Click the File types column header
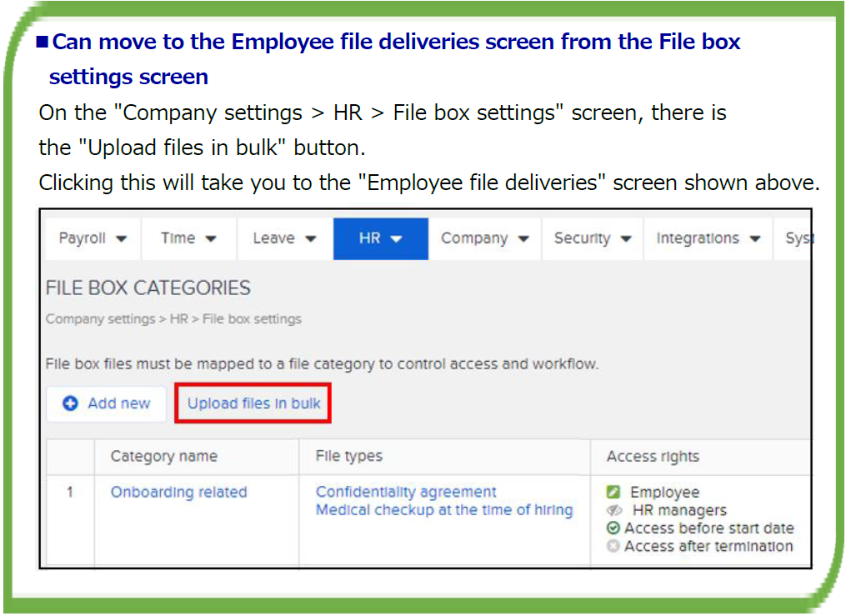 [349, 456]
